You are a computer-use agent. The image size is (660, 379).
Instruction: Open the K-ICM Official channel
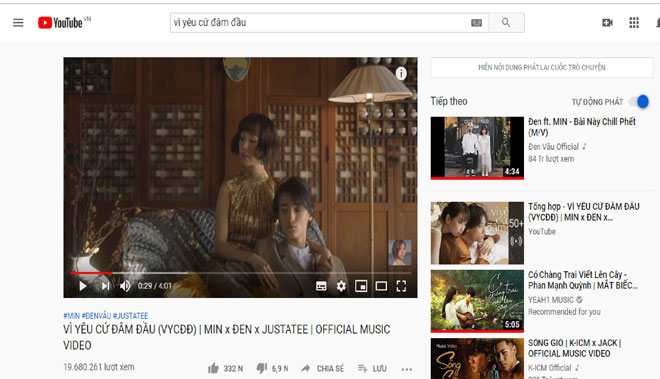549,368
